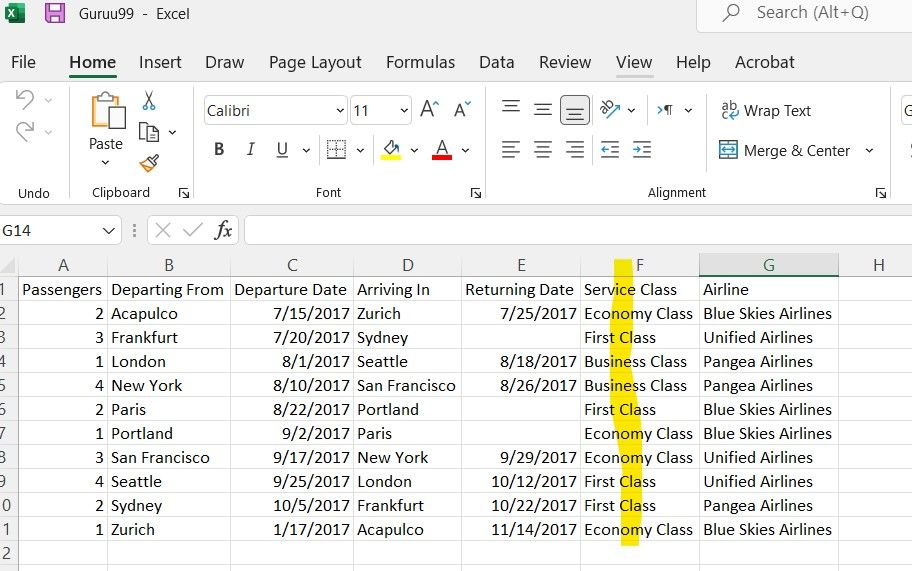912x571 pixels.
Task: Expand the Paste options arrow
Action: [x=105, y=163]
